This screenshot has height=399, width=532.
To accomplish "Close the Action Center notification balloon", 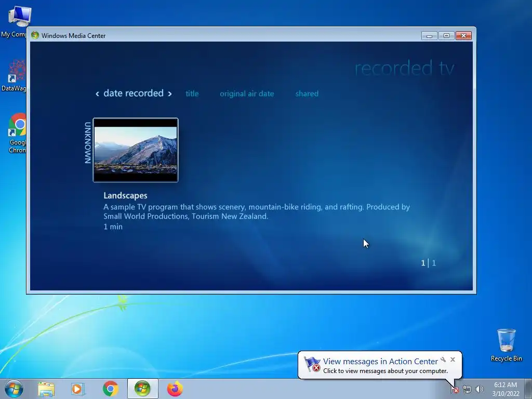I will (x=453, y=360).
